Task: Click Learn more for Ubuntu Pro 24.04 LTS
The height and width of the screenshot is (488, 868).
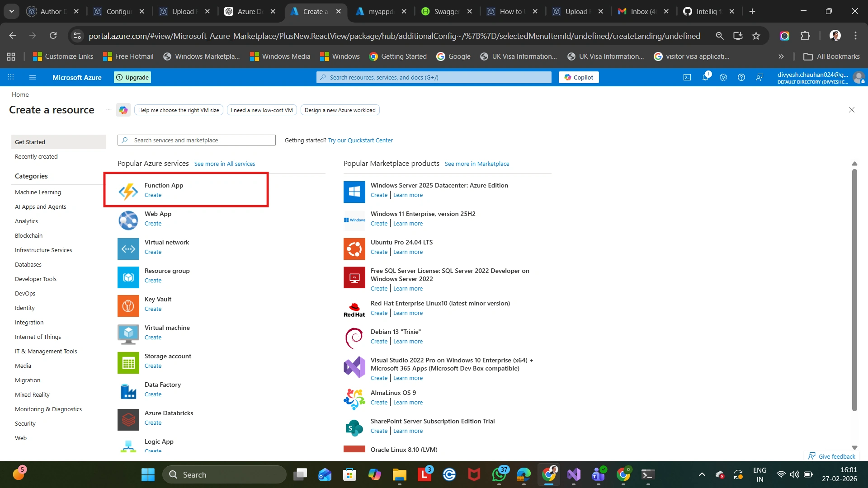Action: [x=408, y=252]
